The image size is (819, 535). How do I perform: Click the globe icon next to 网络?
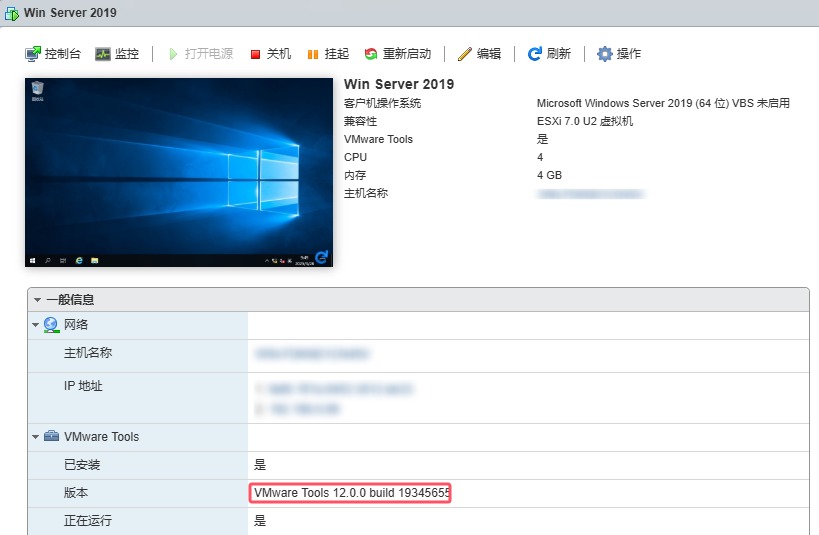[x=51, y=325]
